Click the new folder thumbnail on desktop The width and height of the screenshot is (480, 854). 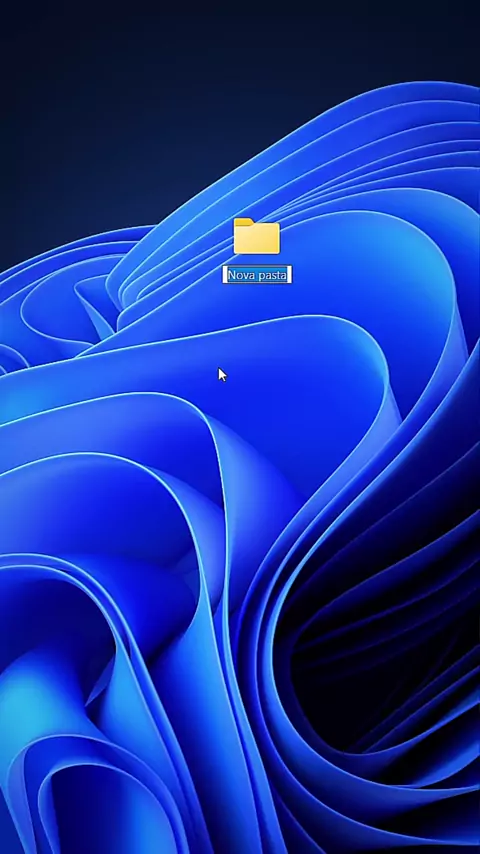pos(257,236)
